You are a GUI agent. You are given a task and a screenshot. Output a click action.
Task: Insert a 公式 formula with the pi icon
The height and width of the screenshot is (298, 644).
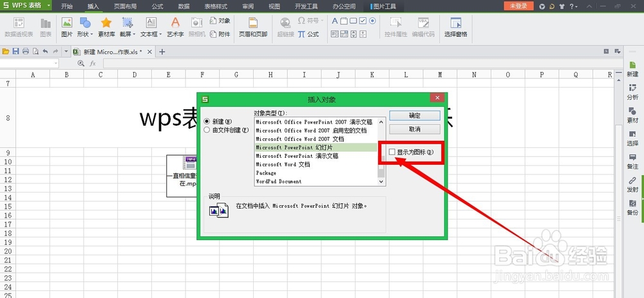tap(308, 34)
